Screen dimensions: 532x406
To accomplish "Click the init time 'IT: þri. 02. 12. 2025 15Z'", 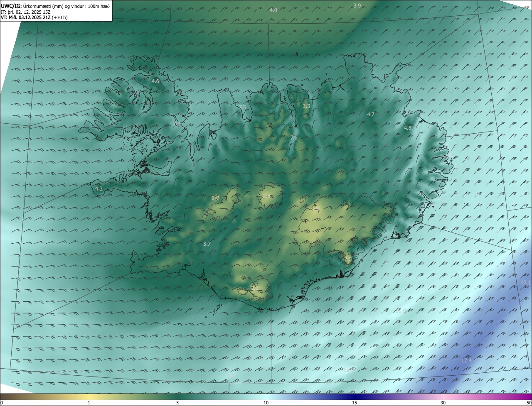I will [x=26, y=12].
